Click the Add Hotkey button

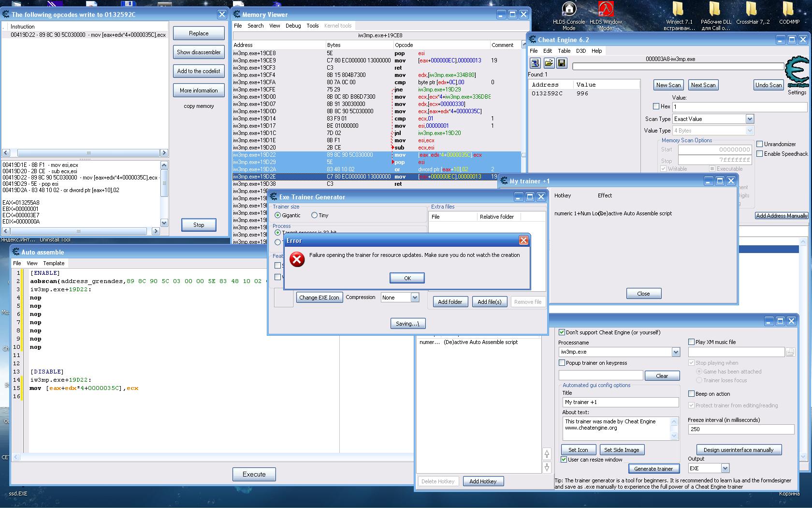pyautogui.click(x=483, y=481)
